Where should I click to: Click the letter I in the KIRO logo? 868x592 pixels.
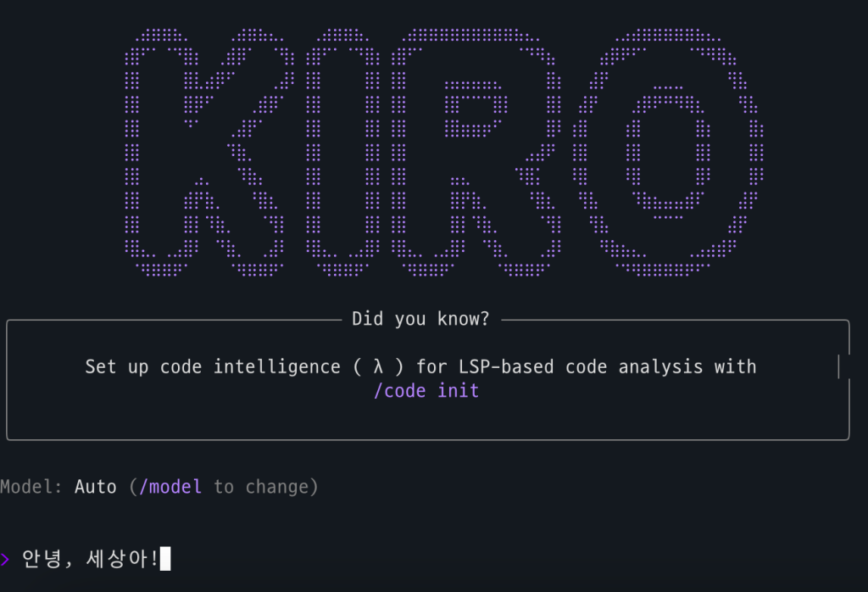(x=345, y=153)
